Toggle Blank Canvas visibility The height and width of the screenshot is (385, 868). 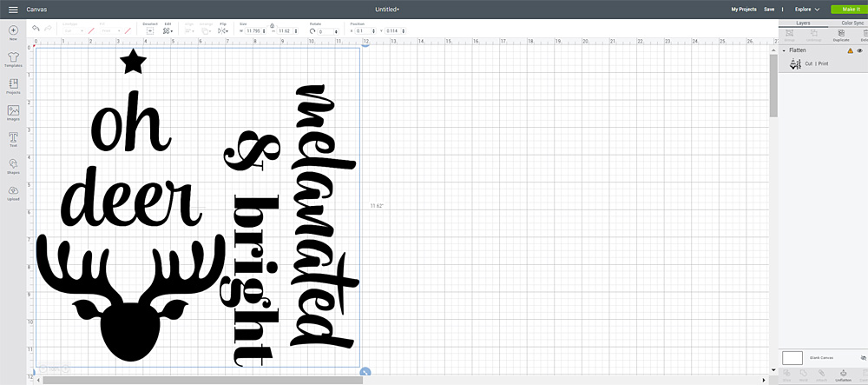pos(863,358)
